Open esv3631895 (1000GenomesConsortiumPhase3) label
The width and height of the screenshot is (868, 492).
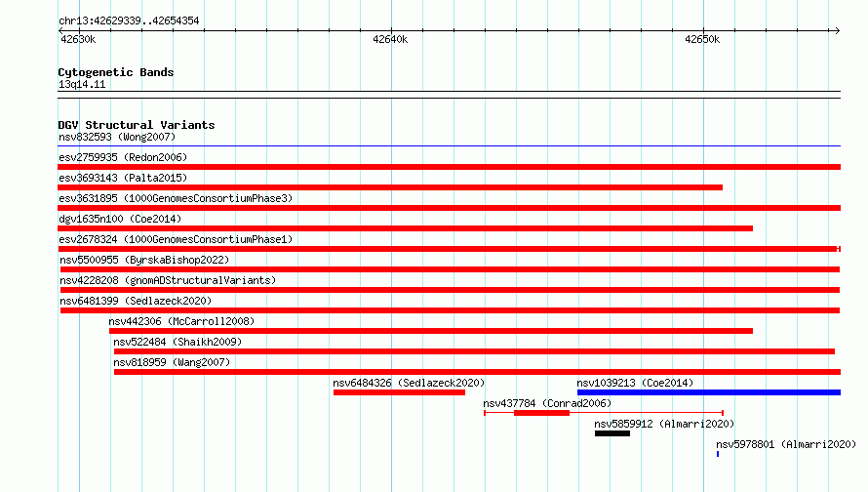[x=176, y=198]
